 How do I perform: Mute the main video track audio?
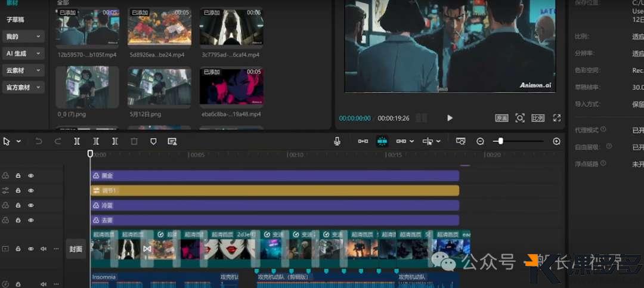(x=44, y=249)
